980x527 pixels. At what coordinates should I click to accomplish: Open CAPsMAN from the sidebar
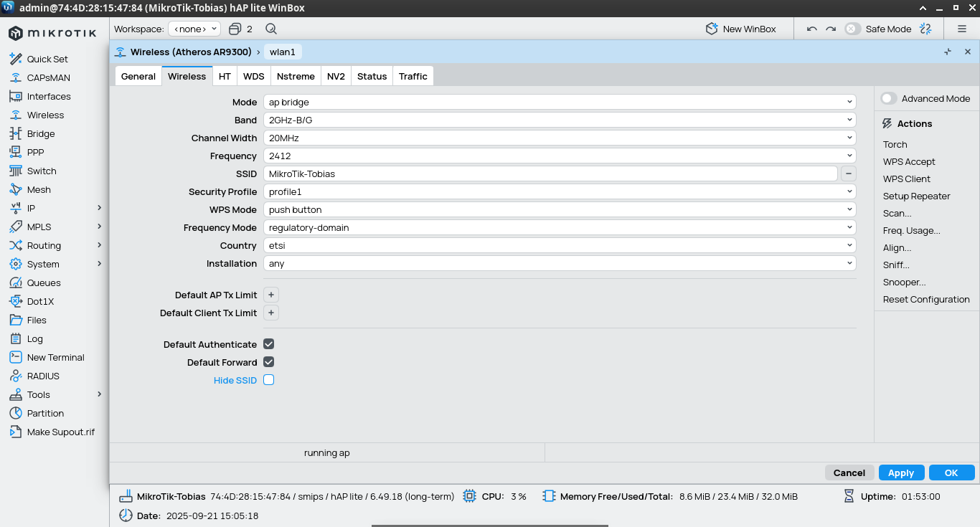click(x=48, y=77)
